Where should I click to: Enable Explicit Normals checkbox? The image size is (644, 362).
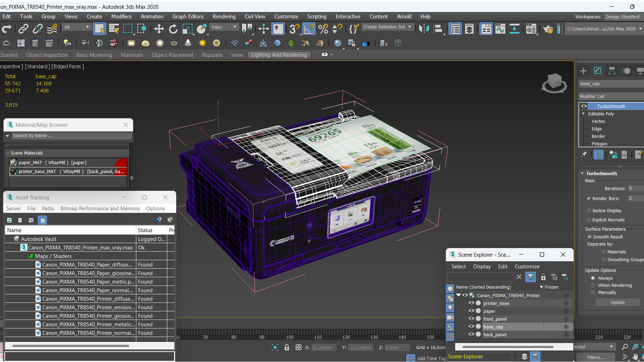click(589, 220)
